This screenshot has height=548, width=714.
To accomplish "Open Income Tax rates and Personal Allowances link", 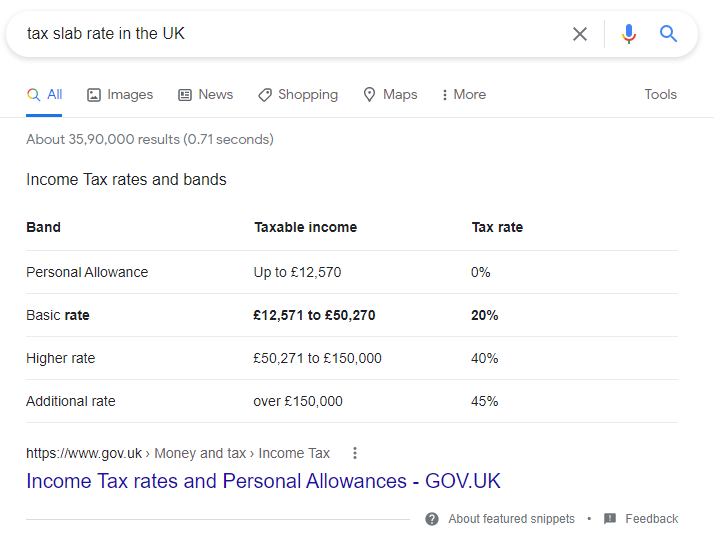I will (x=263, y=481).
